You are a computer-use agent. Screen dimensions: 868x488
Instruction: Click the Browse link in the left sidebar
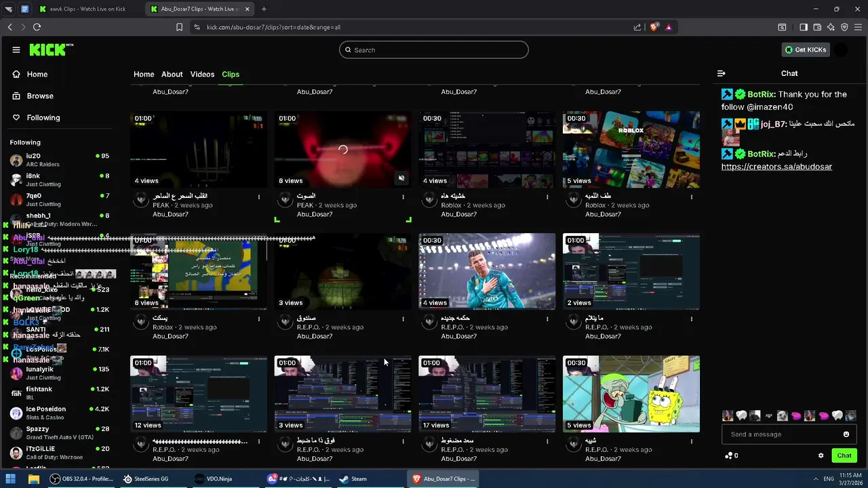(40, 96)
